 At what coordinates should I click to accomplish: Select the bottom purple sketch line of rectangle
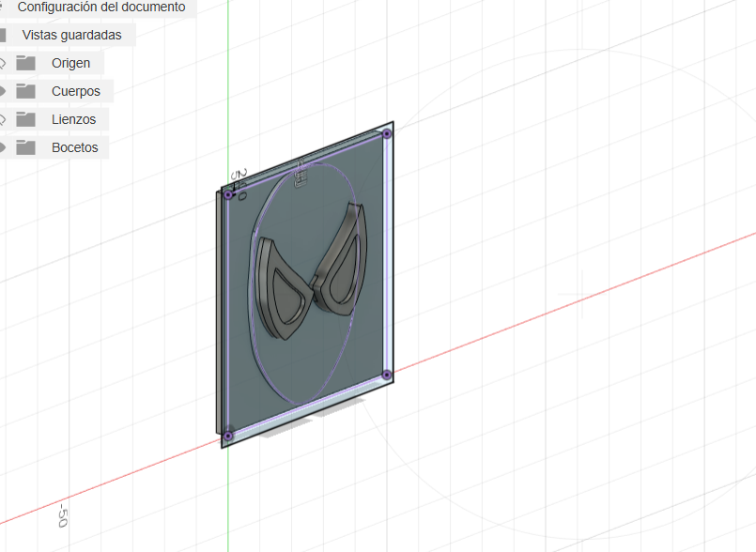pyautogui.click(x=308, y=406)
